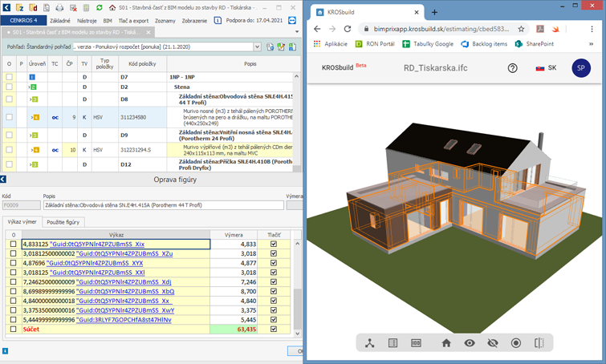
Task: Click the home icon in CENKROS title bar
Action: 112,7
